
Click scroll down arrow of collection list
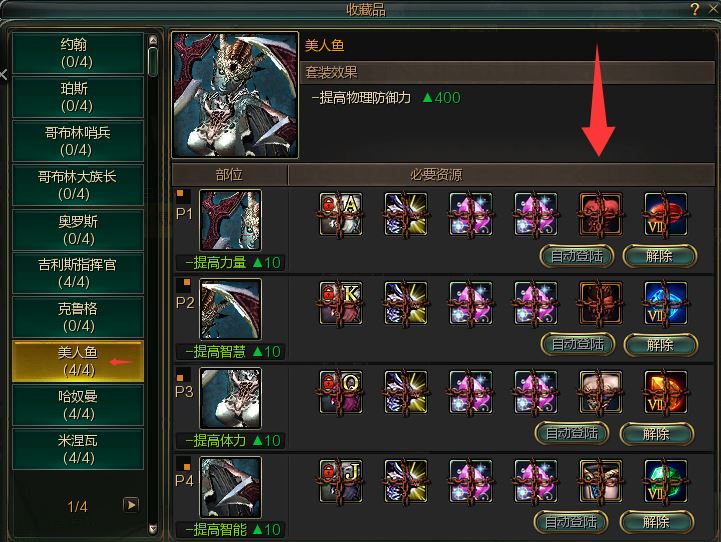click(153, 529)
